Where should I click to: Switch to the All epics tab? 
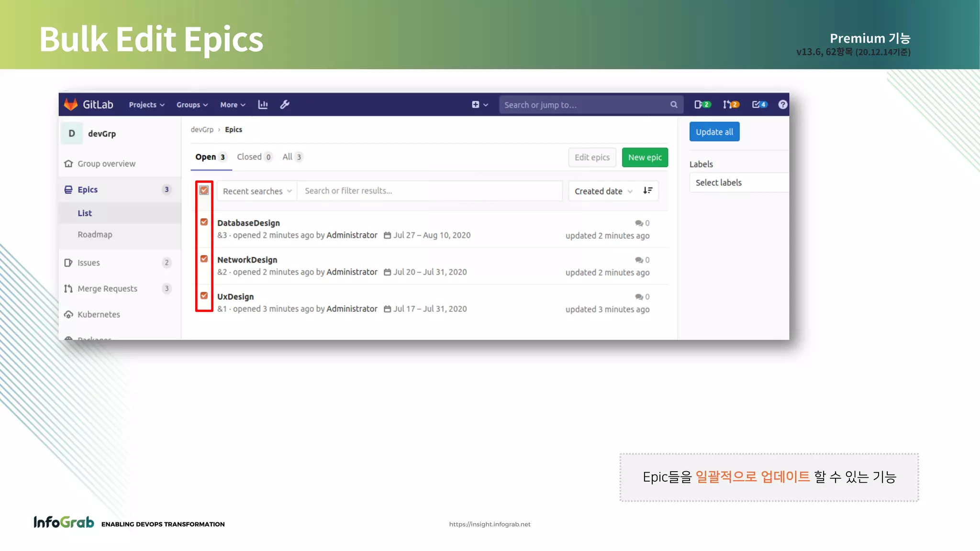pos(292,157)
